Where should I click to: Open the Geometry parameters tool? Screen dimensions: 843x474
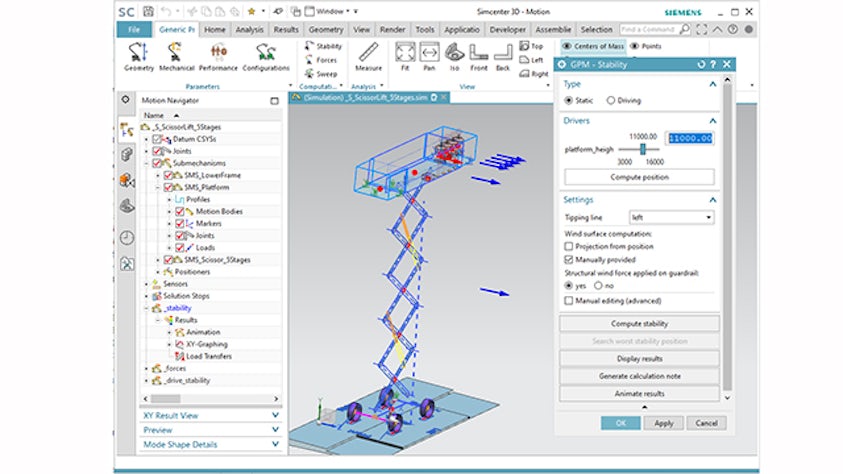[139, 56]
